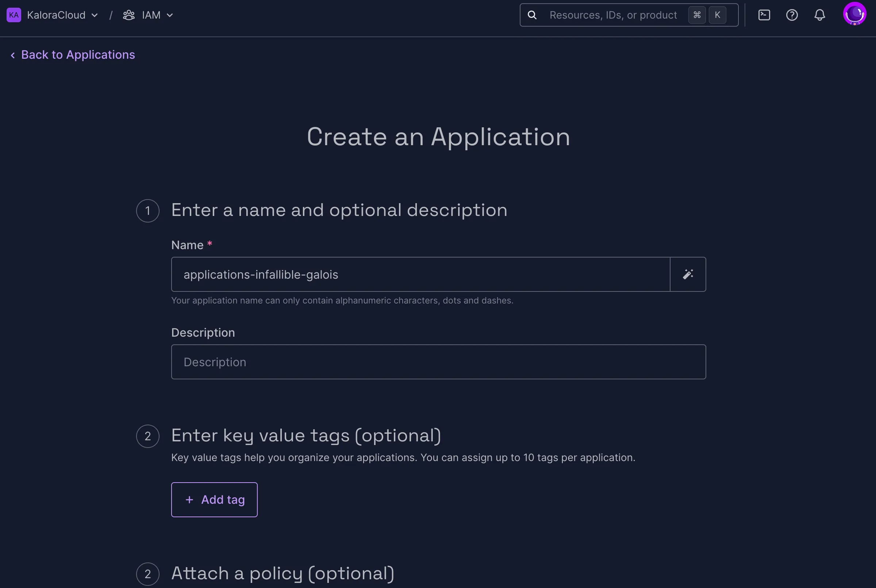Click the step 2 key value tags indicator
Screen dimensions: 876x588
click(147, 436)
